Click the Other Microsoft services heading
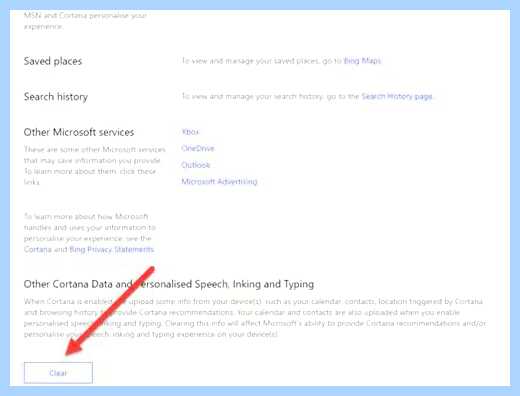 (x=79, y=132)
